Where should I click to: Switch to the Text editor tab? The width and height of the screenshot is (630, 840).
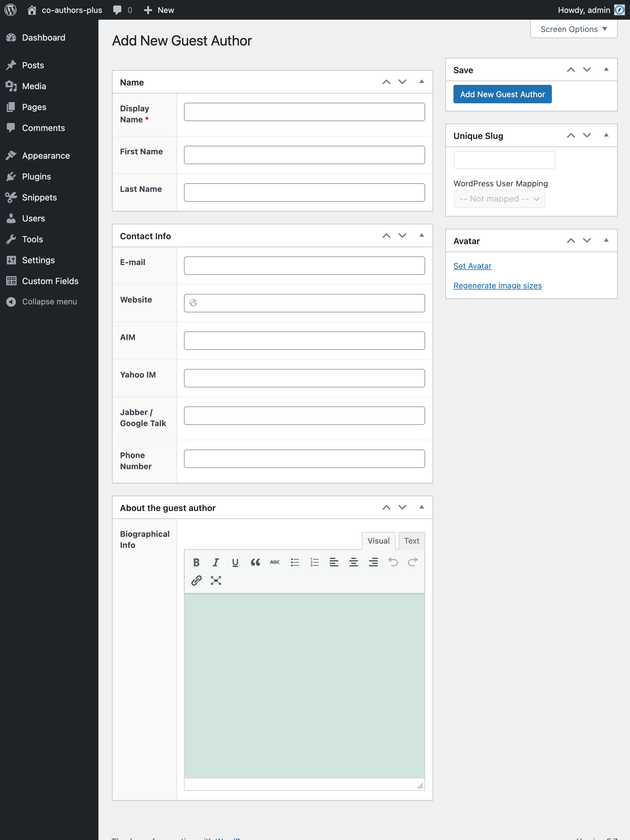coord(412,541)
